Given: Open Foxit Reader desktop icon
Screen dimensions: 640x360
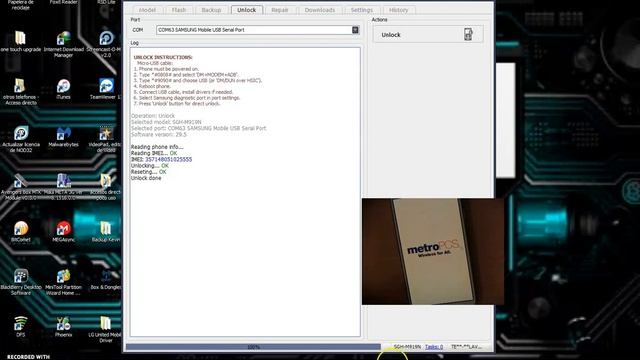Looking at the screenshot, I should click(63, 2).
